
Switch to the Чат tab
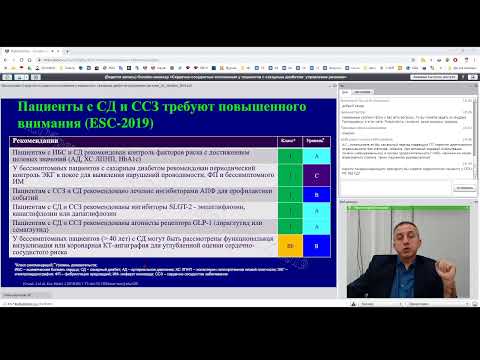pyautogui.click(x=345, y=92)
